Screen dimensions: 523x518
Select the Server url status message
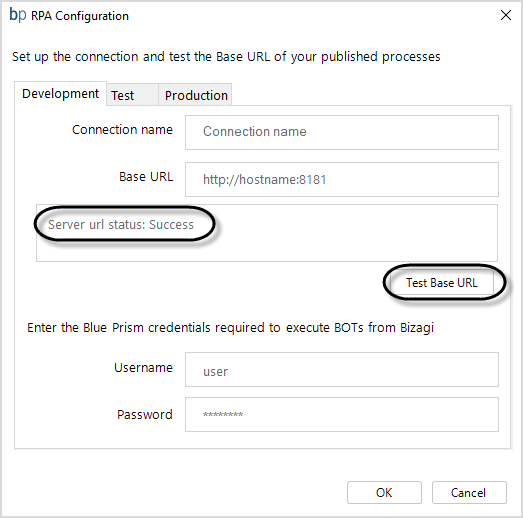121,225
